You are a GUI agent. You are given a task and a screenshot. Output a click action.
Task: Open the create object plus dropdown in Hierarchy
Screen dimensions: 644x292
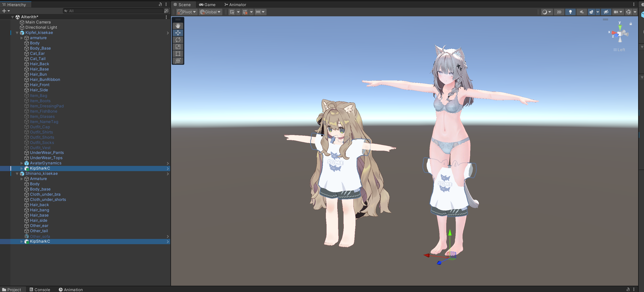6,11
